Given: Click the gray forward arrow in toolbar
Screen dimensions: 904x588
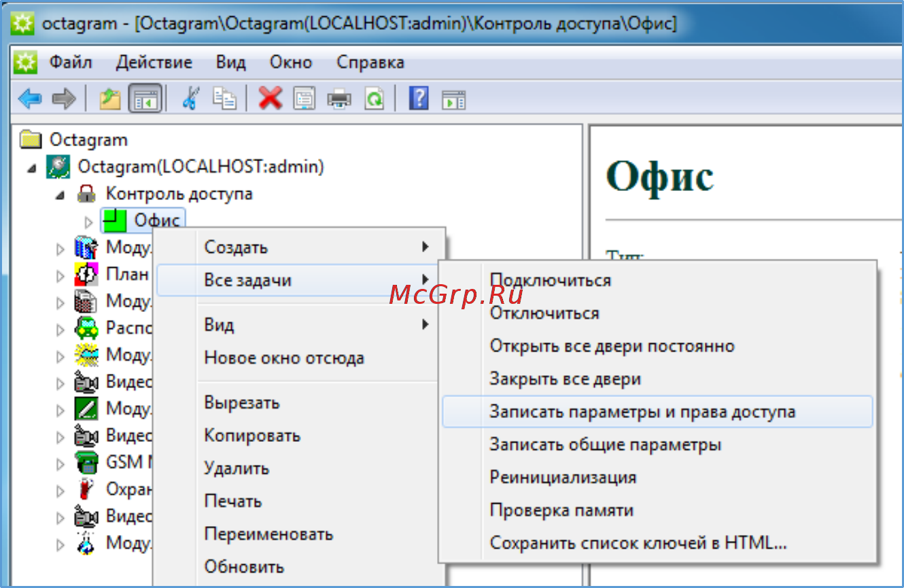Looking at the screenshot, I should coord(65,99).
